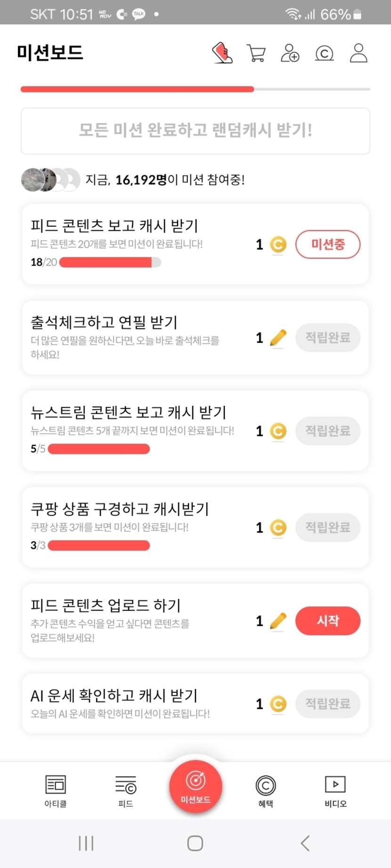Switch to the 피드 tab
This screenshot has width=391, height=868.
click(x=125, y=791)
